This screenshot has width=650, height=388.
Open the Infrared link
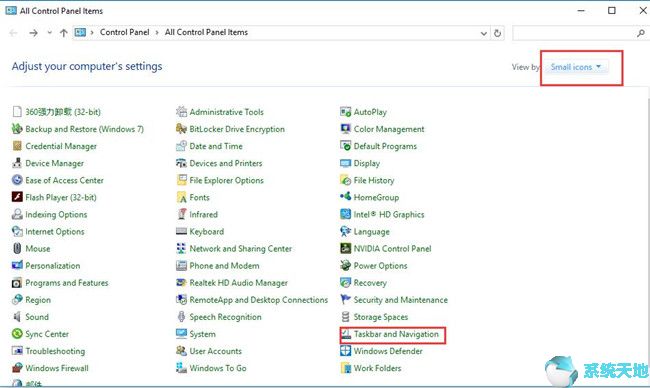point(203,214)
